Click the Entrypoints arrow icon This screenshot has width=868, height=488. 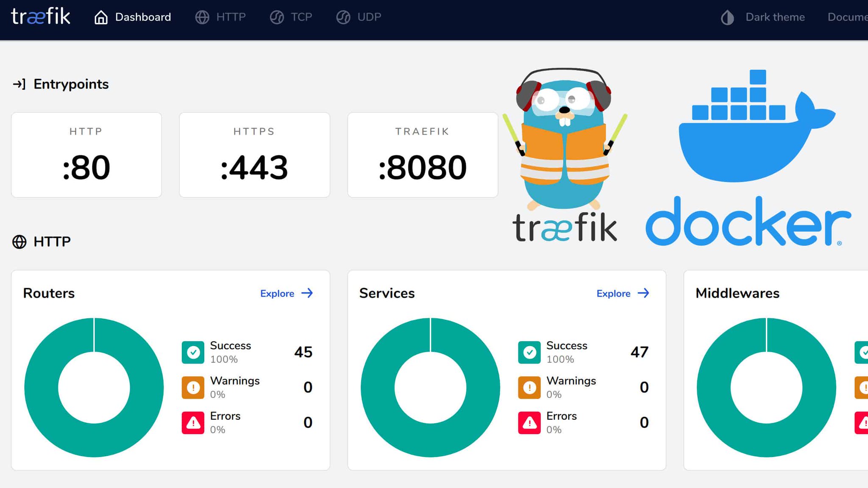click(x=19, y=84)
